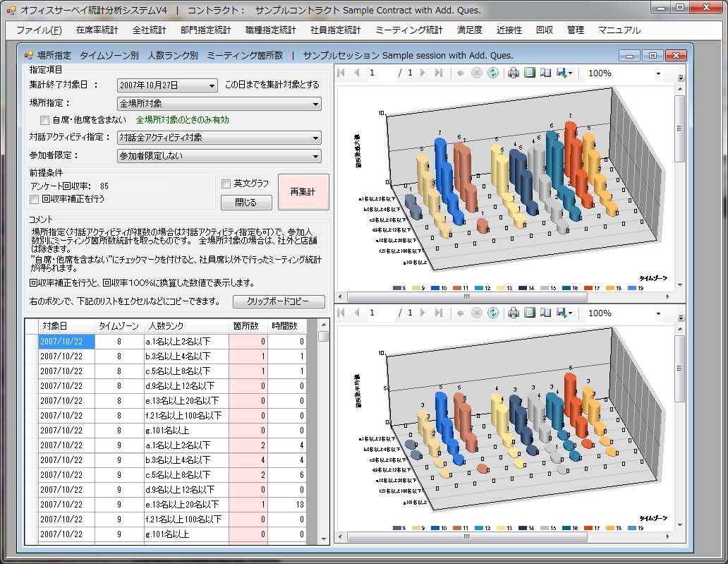The width and height of the screenshot is (728, 564).
Task: Click last page icon in upper report toolbar
Action: coord(438,73)
